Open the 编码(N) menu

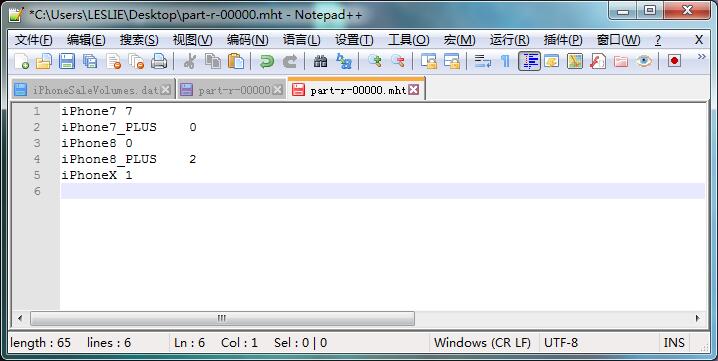tap(247, 40)
